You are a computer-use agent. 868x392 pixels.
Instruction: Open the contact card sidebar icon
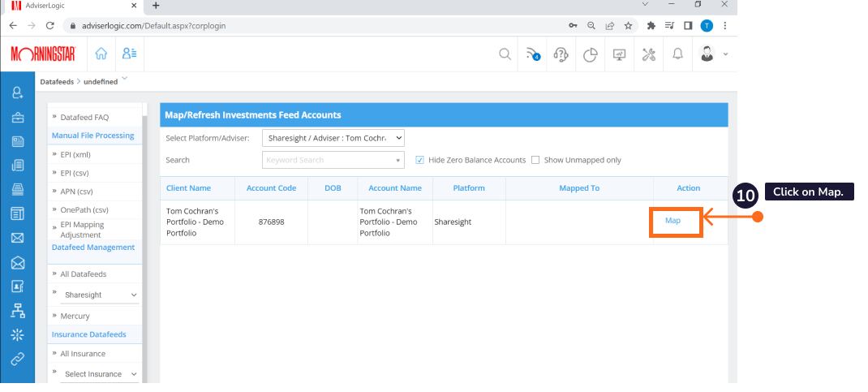coord(18,286)
